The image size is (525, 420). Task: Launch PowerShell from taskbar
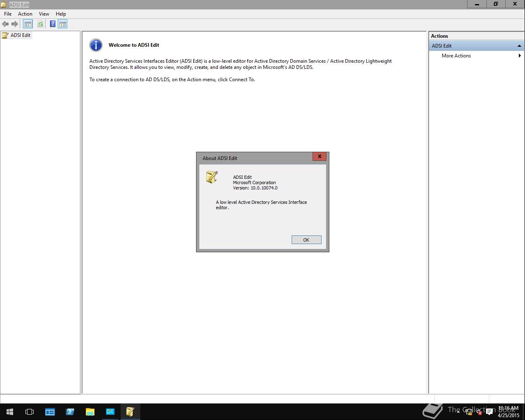click(70, 412)
